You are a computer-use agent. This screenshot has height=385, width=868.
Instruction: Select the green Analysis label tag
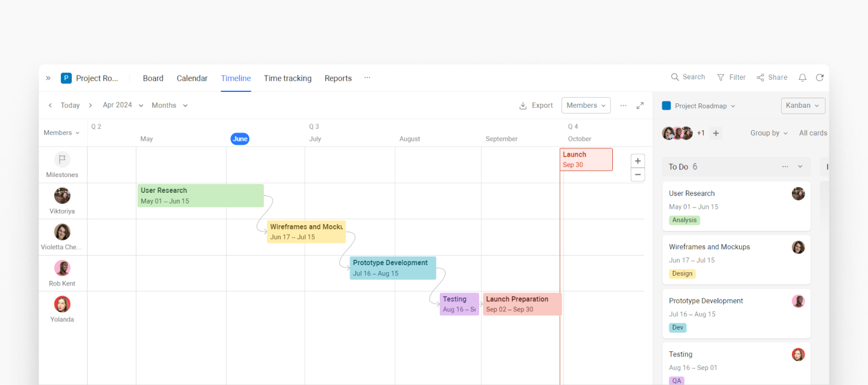click(x=684, y=220)
